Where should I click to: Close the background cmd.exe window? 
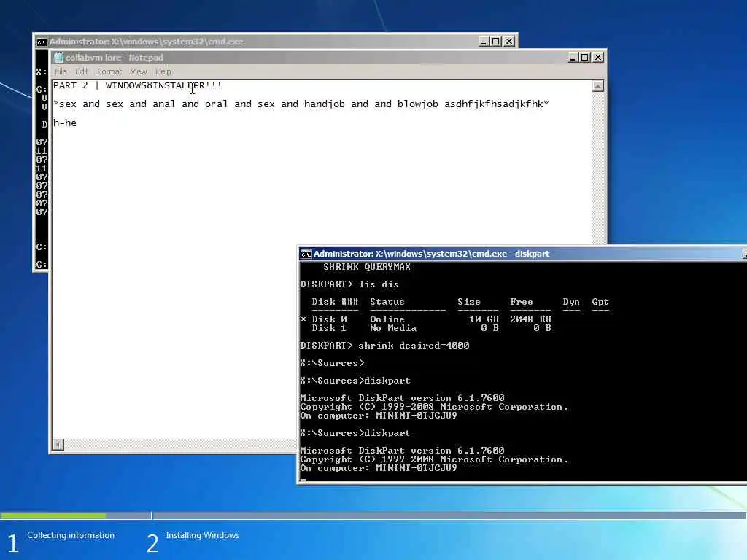[508, 42]
